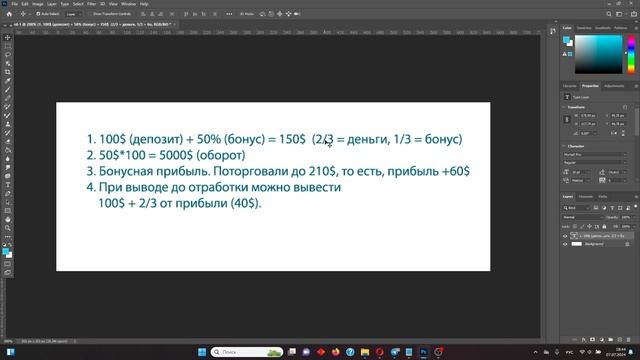Open the Window menu
This screenshot has width=640, height=360.
point(129,4)
